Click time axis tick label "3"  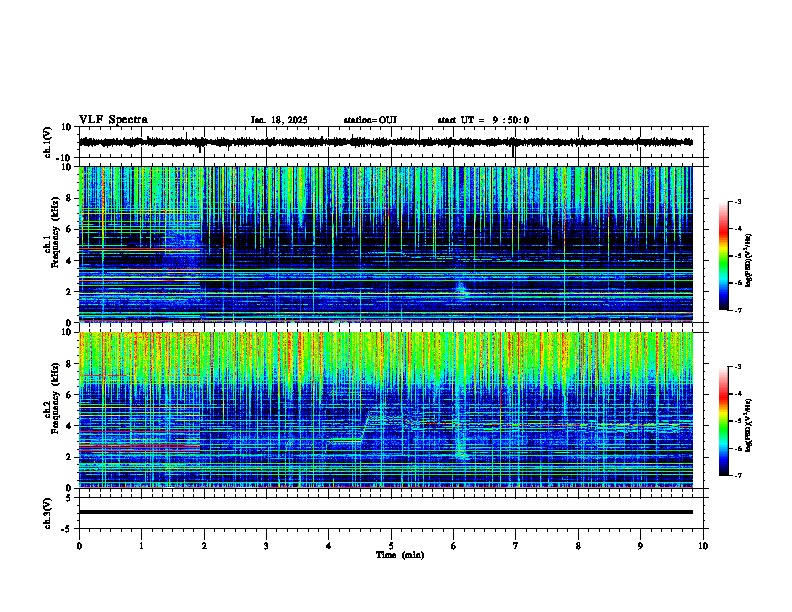[x=266, y=546]
